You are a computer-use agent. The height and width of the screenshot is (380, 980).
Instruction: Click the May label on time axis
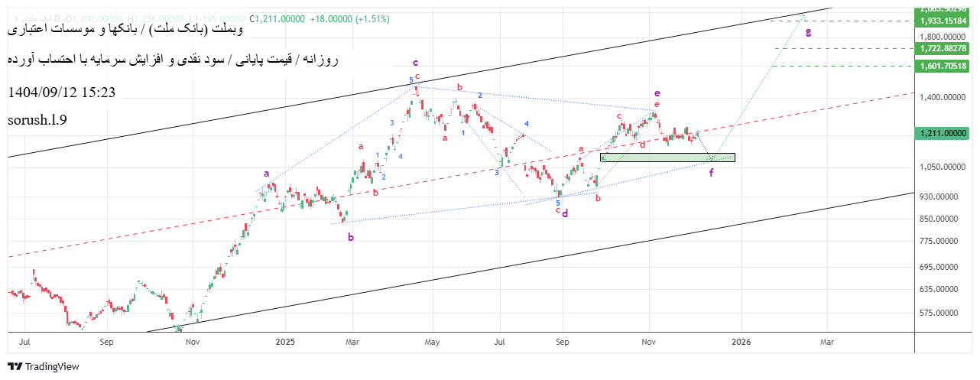(432, 342)
